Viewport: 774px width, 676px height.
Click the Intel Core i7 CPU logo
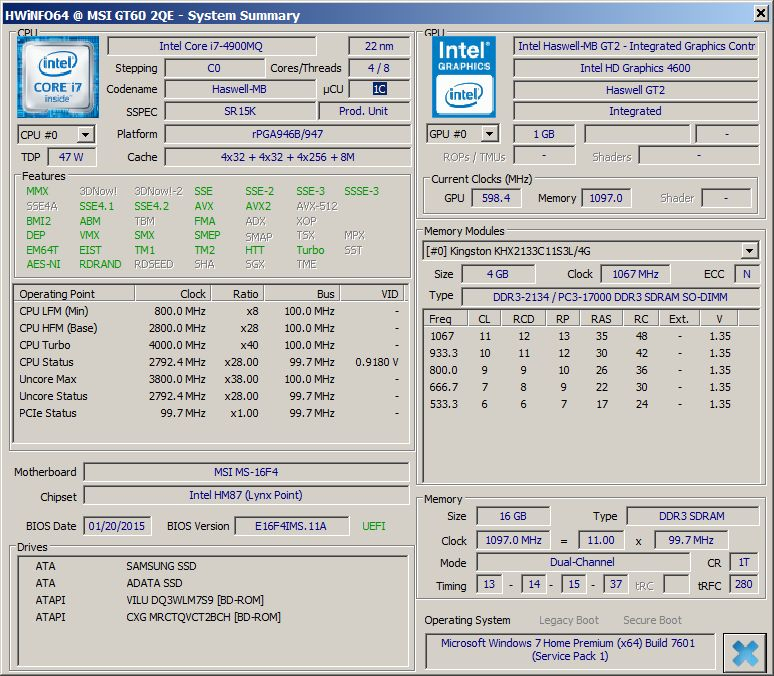[x=57, y=77]
